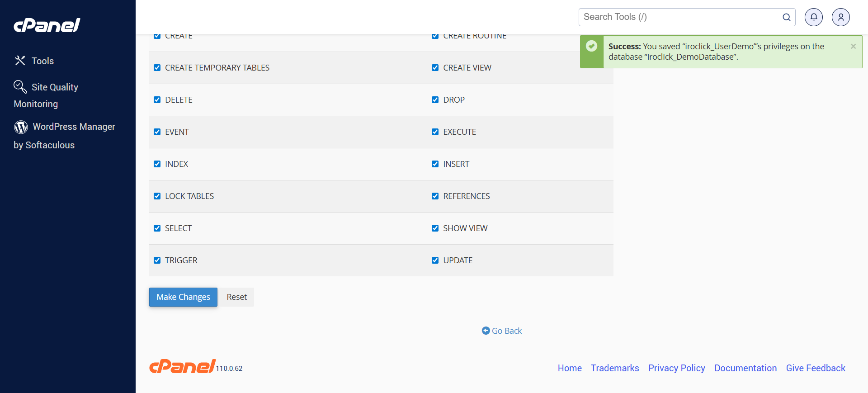Follow the Go Back link

click(502, 331)
